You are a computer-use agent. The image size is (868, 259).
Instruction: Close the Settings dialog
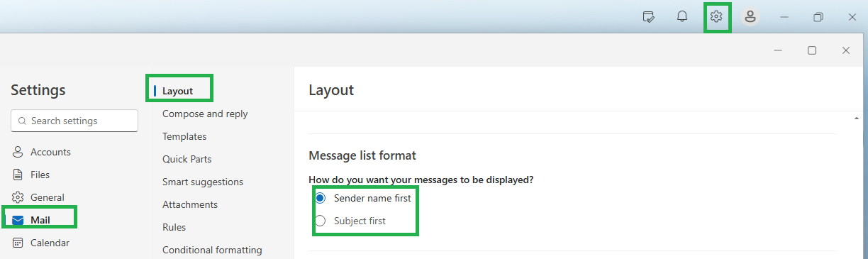846,50
